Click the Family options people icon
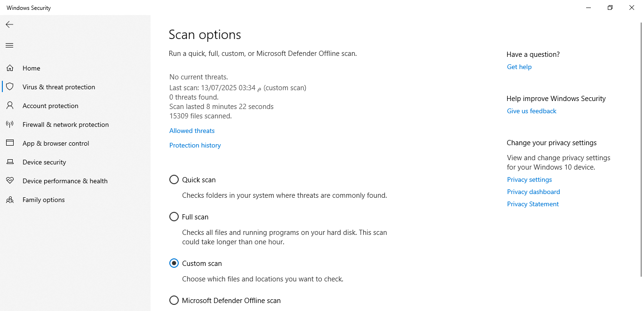The width and height of the screenshot is (644, 311). click(x=10, y=200)
